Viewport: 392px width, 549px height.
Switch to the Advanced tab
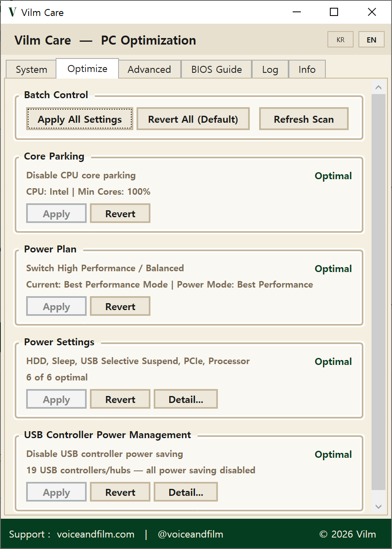pos(149,69)
